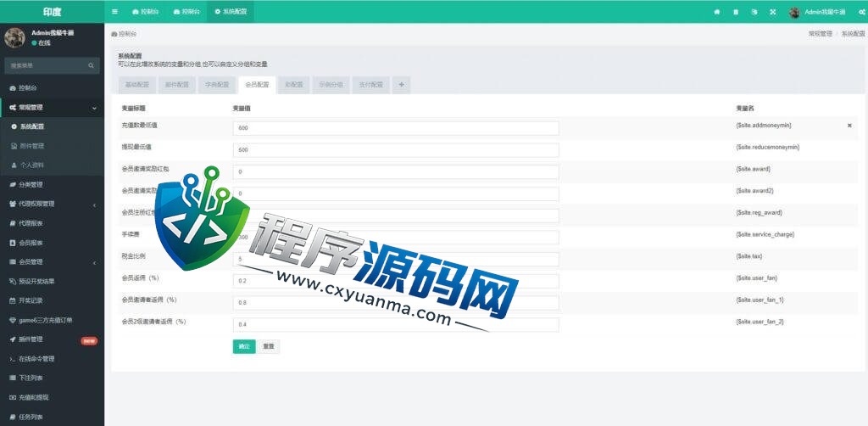Click the 会员邀请者返佣 (%) input field
The width and height of the screenshot is (868, 426).
coord(396,302)
